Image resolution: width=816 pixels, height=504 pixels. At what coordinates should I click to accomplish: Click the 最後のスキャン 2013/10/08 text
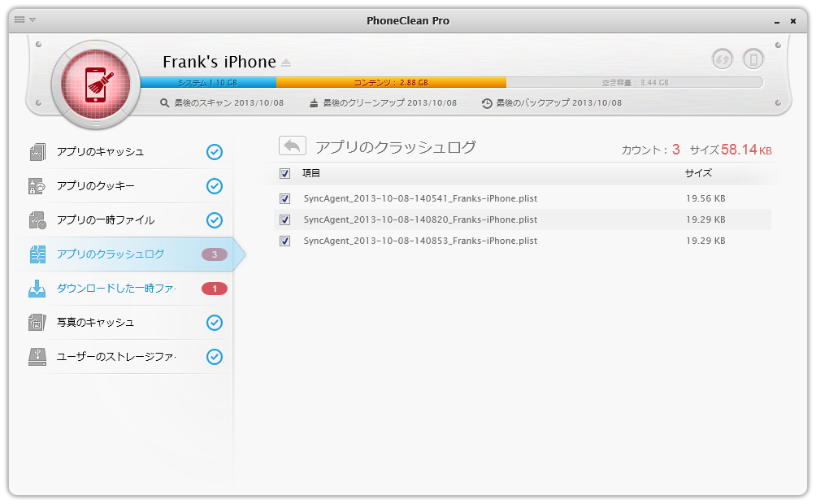pyautogui.click(x=229, y=103)
